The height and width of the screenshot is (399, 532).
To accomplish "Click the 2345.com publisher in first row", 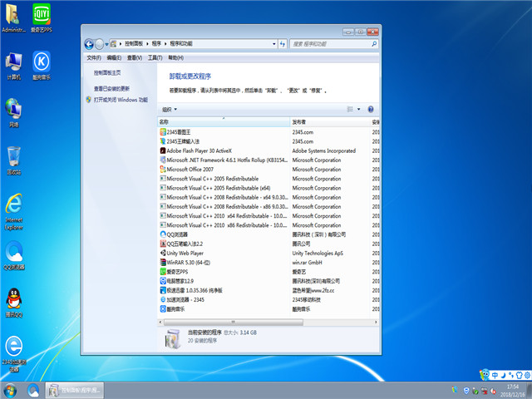I will [303, 132].
